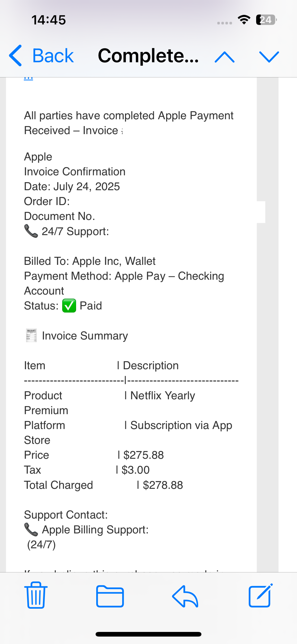The height and width of the screenshot is (644, 297).
Task: Tap the "Date: July 24, 2025" line
Action: [72, 186]
